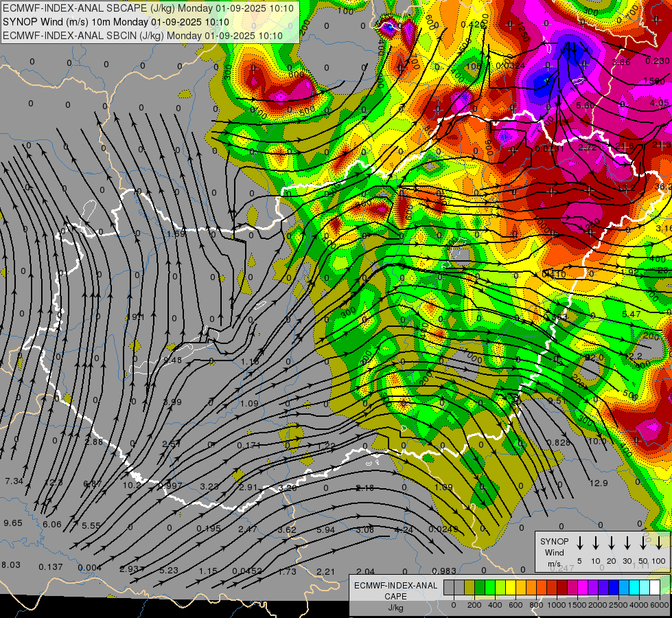Click the map value '8.03'
The height and width of the screenshot is (618, 672).
click(x=11, y=564)
